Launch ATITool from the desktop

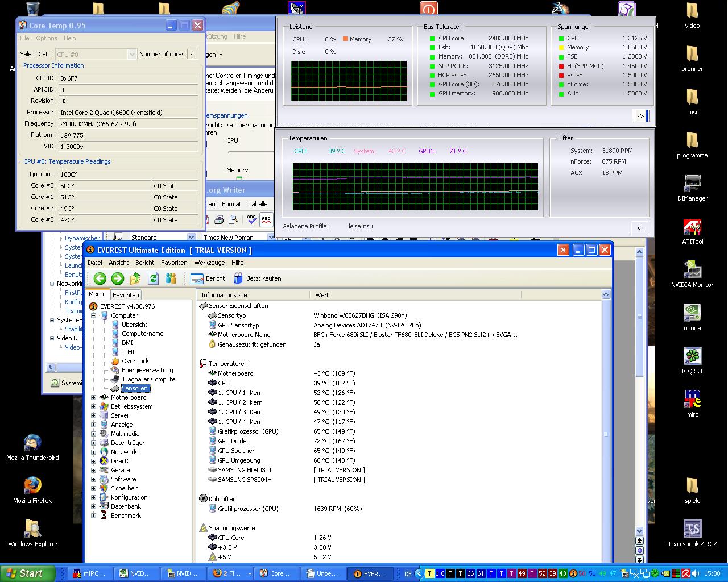pos(692,231)
